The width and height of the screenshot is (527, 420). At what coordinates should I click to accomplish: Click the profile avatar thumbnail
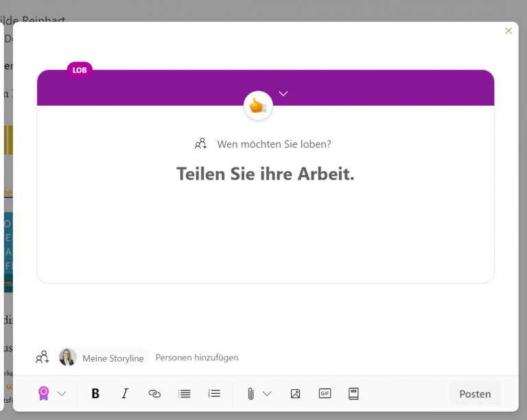67,357
